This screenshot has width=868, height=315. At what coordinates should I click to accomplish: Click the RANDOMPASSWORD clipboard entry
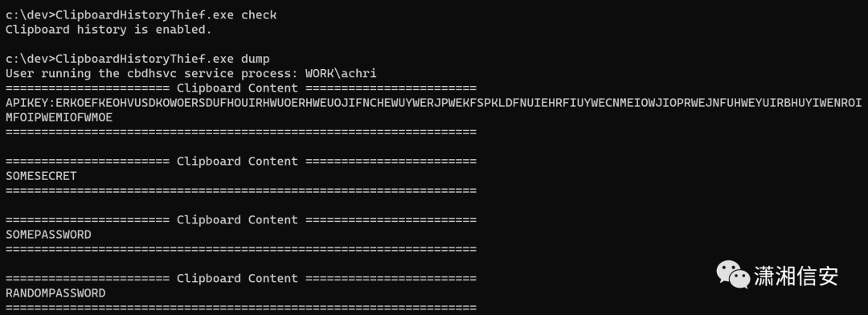(x=55, y=292)
